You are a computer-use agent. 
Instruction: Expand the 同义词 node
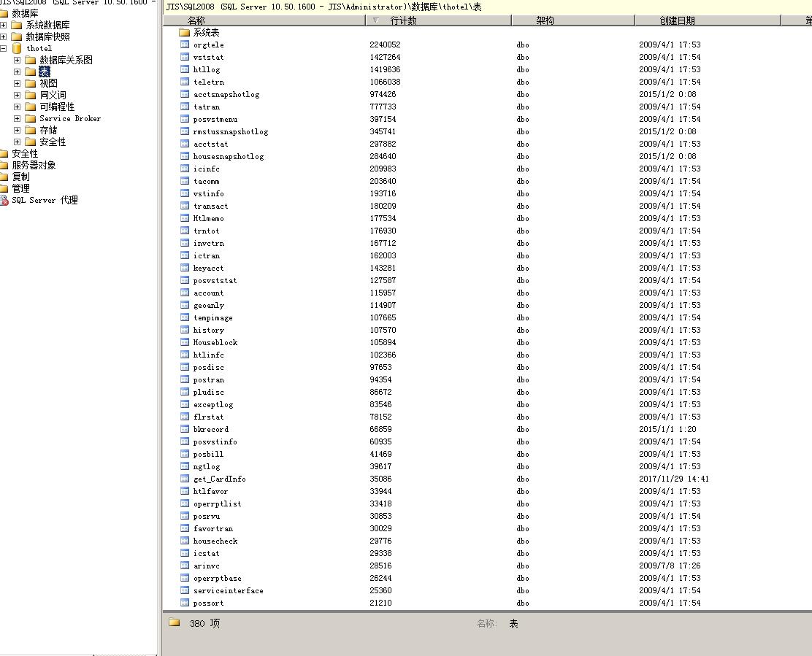click(17, 95)
